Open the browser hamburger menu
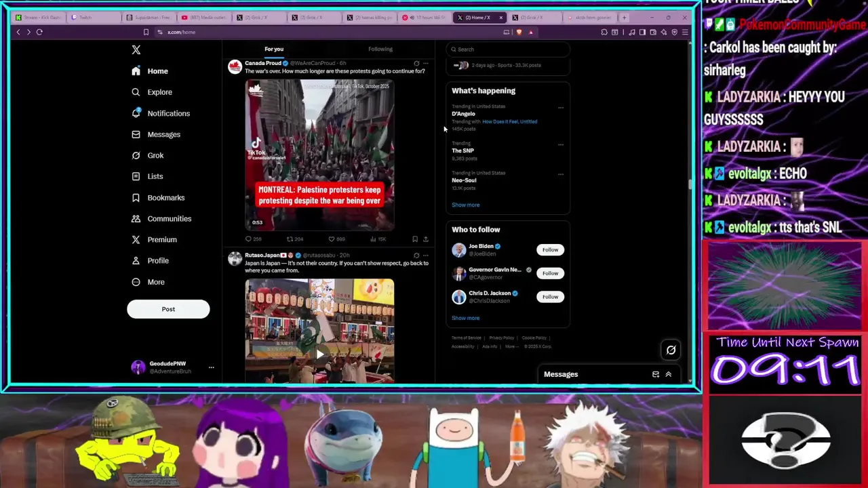This screenshot has height=488, width=868. [685, 32]
